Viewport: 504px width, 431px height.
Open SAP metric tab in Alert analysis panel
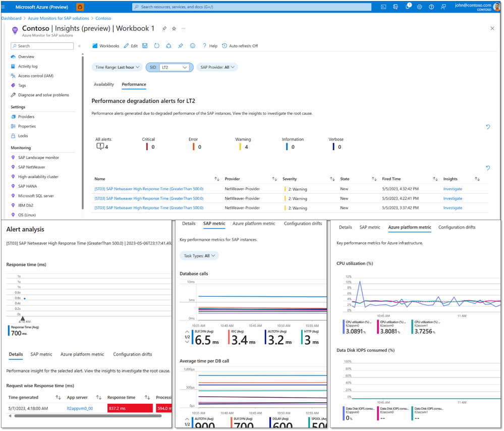(x=41, y=354)
